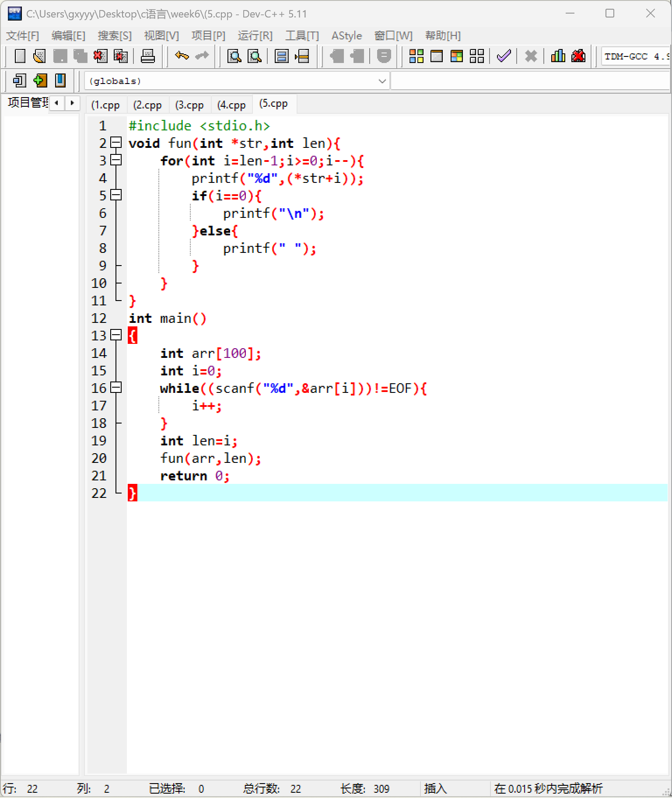The width and height of the screenshot is (672, 798).
Task: Select the 项目管理 side panel tab
Action: pos(27,102)
